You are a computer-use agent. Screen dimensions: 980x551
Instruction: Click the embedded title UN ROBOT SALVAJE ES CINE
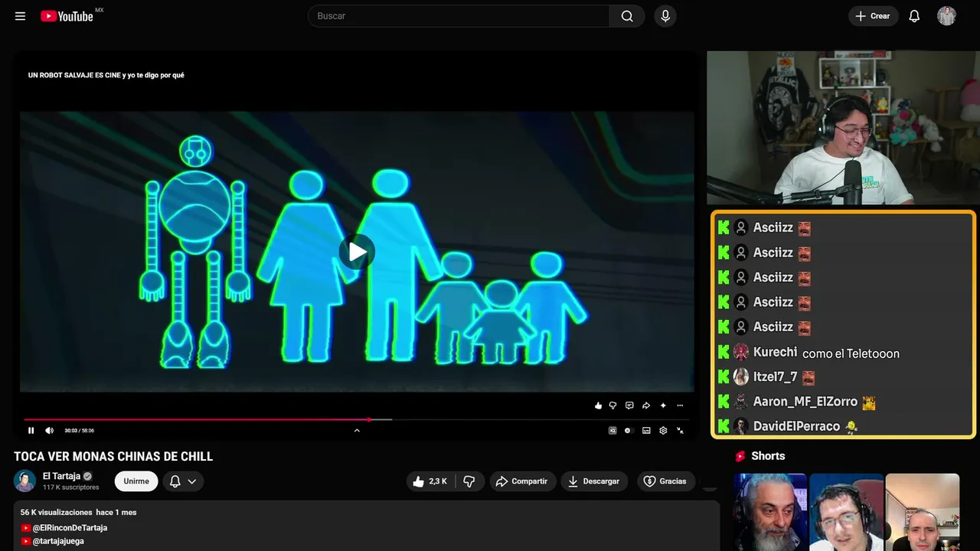106,75
